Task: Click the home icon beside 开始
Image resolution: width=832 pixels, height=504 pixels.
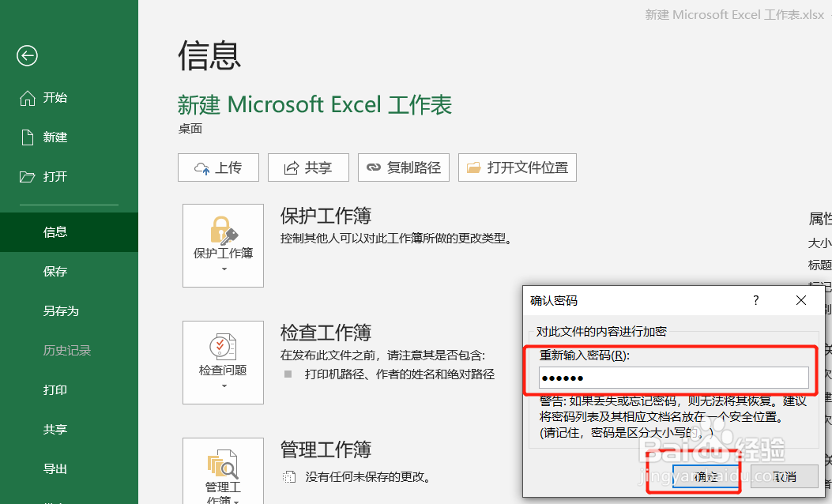Action: tap(28, 98)
